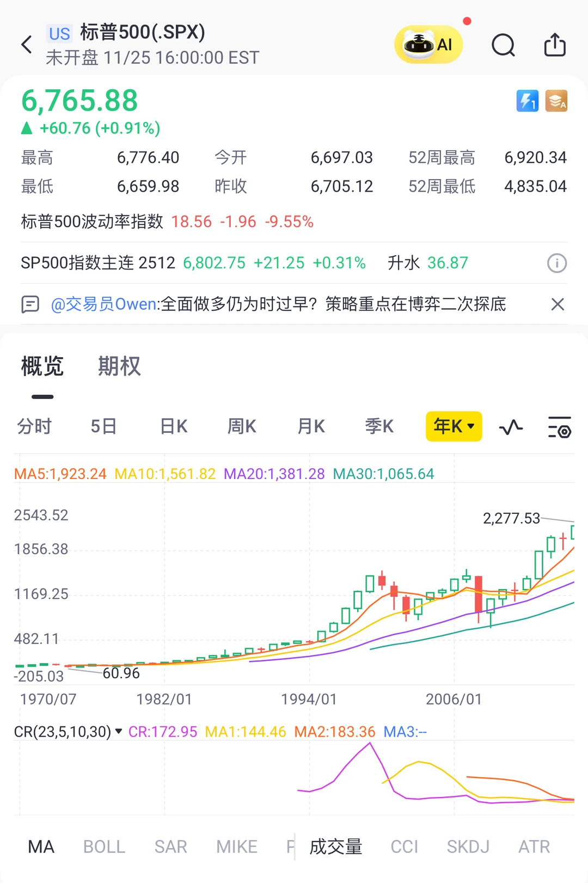
Task: Tap the MA5:1,923.24 legend label
Action: click(60, 474)
